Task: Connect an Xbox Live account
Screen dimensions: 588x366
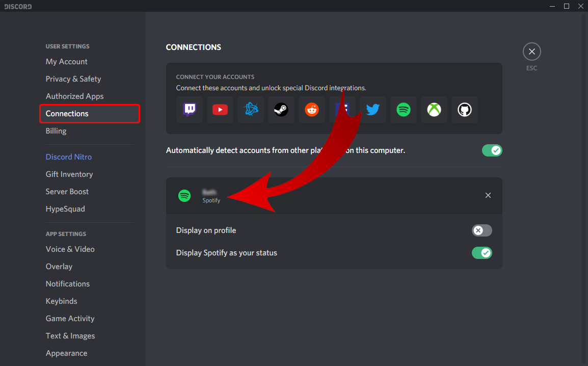Action: pyautogui.click(x=434, y=110)
